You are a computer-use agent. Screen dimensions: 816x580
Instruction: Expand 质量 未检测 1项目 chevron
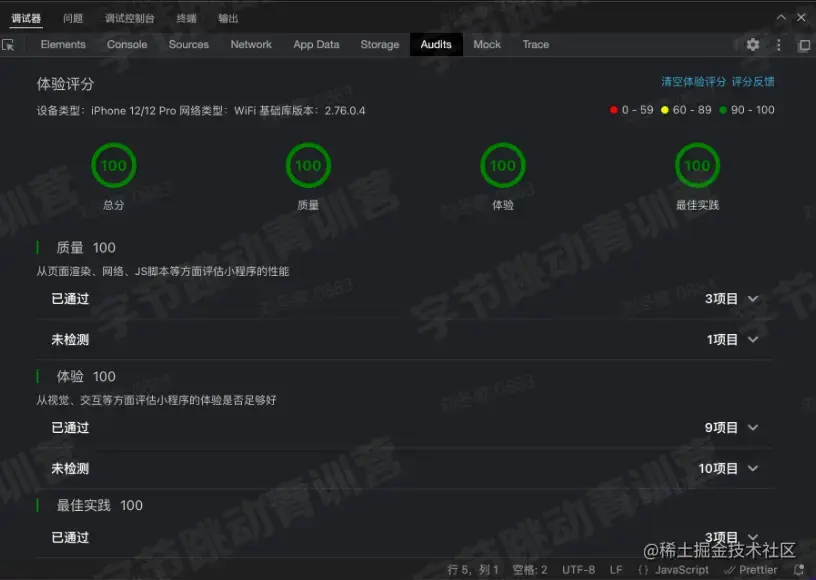[x=753, y=339]
